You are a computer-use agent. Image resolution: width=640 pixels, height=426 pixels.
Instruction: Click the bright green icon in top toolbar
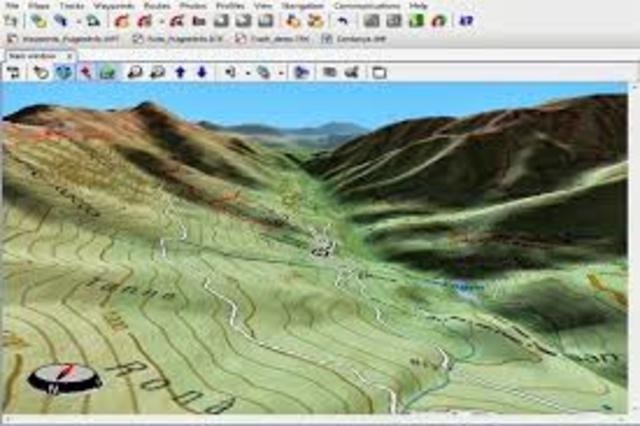[416, 20]
